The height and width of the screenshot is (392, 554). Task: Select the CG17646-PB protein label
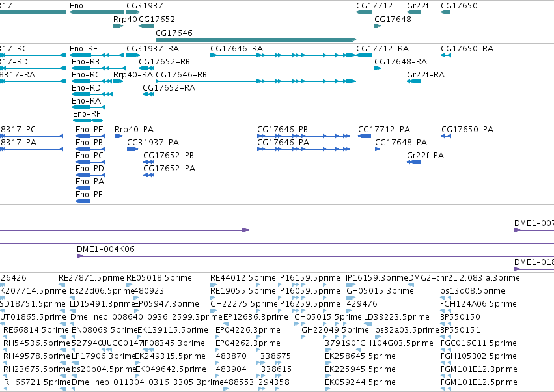tap(283, 130)
